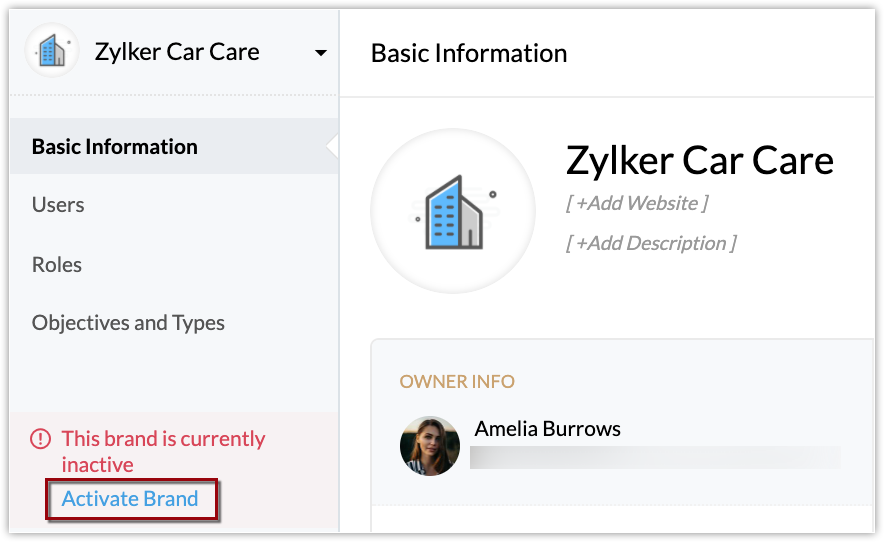884x542 pixels.
Task: Open Objectives and Types settings
Action: point(128,323)
